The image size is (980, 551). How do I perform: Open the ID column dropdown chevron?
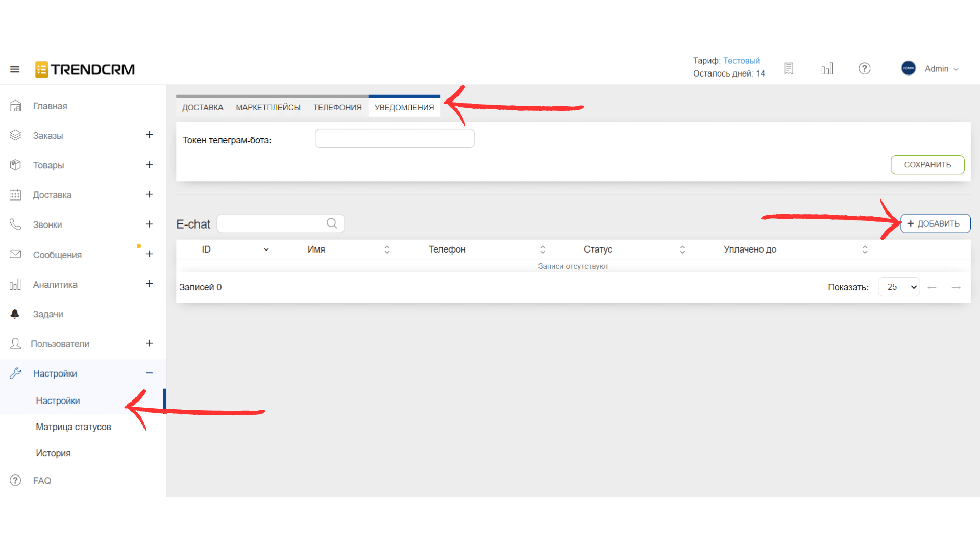(266, 249)
